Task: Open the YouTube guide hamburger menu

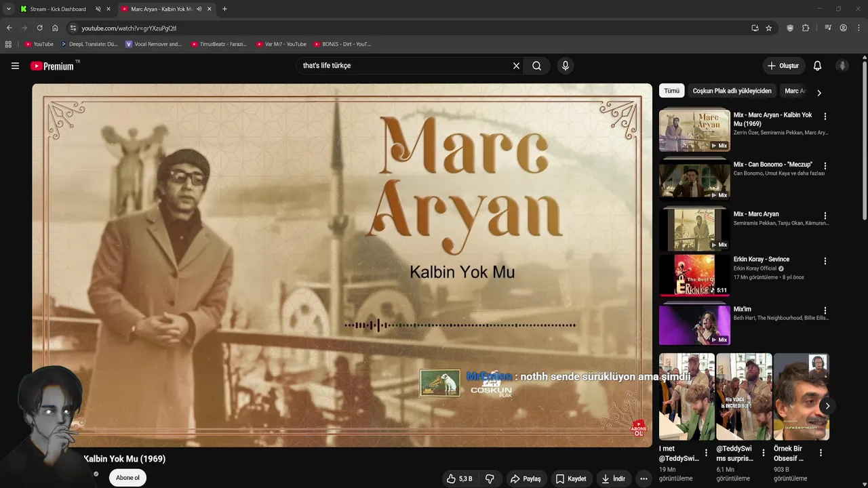Action: click(15, 66)
